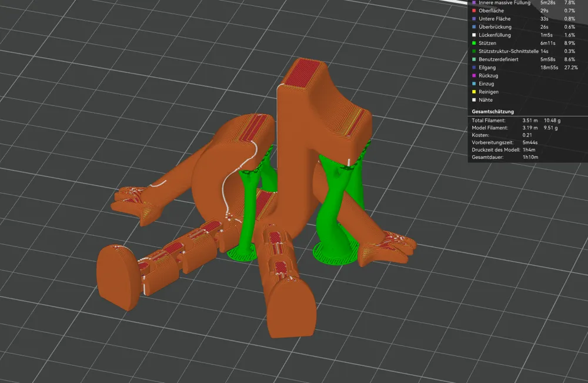
Task: Hide the Untere Fläche line type
Action: [495, 19]
